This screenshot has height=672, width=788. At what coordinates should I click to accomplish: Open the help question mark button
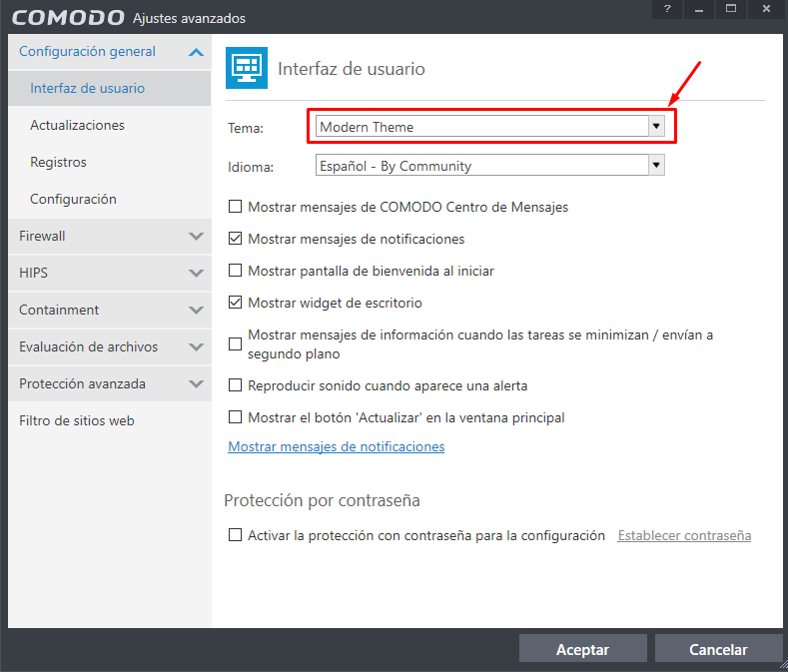click(667, 9)
